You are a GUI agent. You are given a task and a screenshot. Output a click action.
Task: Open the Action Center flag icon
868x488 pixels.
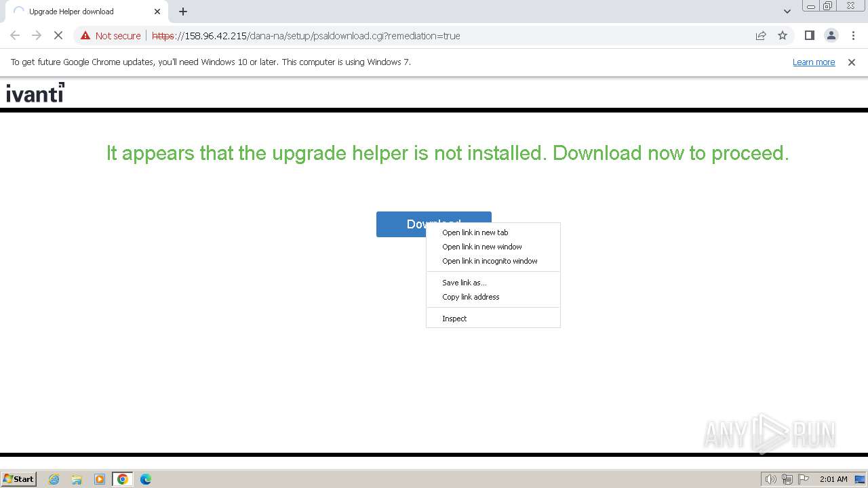pyautogui.click(x=804, y=479)
